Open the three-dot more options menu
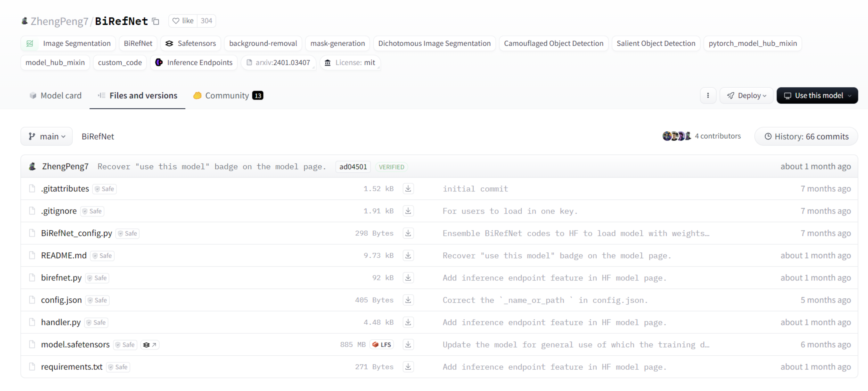Viewport: 868px width, 391px height. point(708,95)
